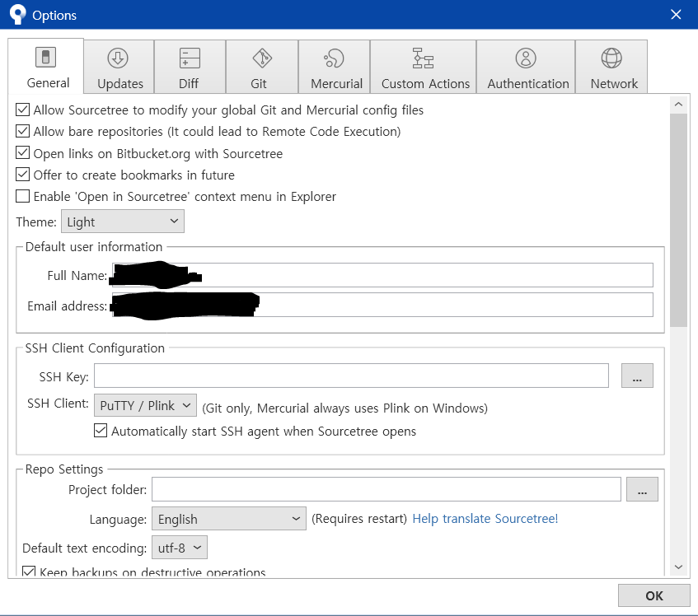Select the General tab label

click(x=48, y=82)
